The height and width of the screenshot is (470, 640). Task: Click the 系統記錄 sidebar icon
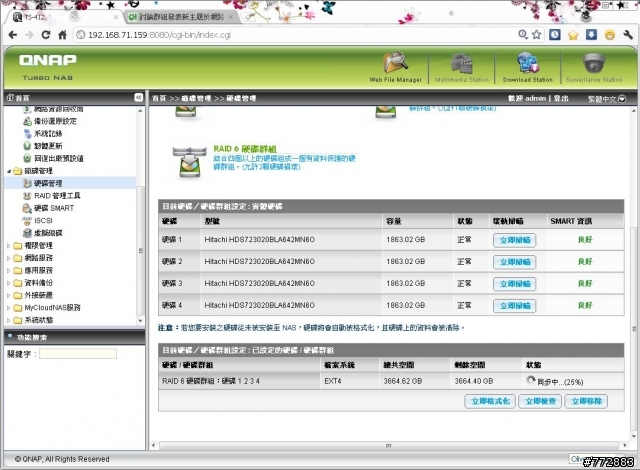click(x=27, y=133)
